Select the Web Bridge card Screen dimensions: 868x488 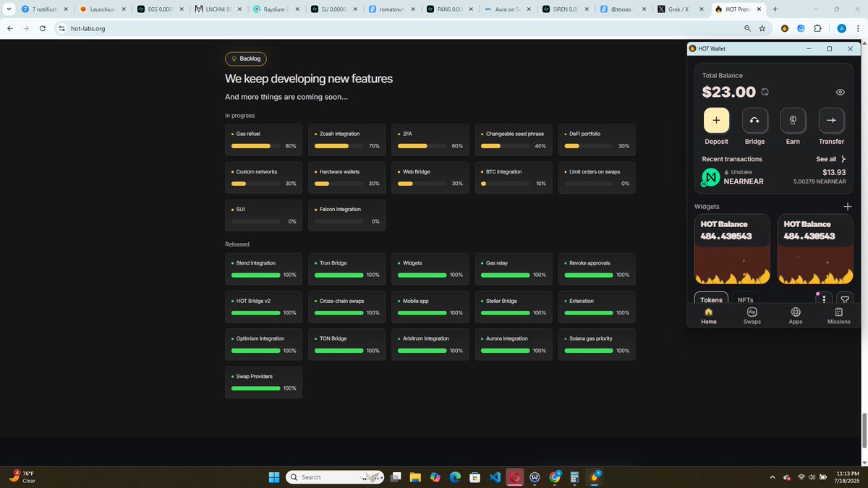[430, 177]
